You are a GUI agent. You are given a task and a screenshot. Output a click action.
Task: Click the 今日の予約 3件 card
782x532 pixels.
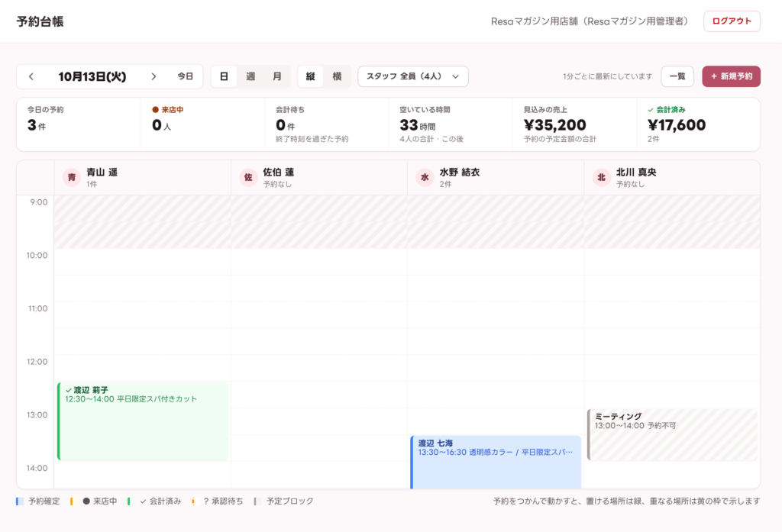point(79,124)
